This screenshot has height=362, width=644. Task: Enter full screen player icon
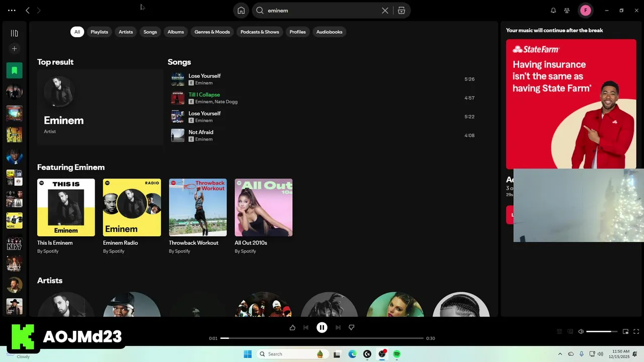point(636,331)
